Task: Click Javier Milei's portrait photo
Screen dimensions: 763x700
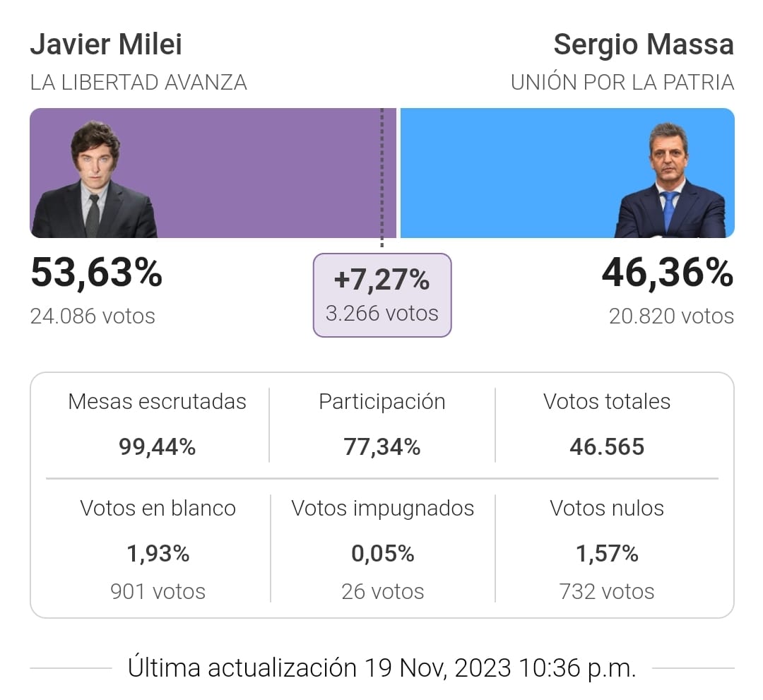Action: coord(95,181)
